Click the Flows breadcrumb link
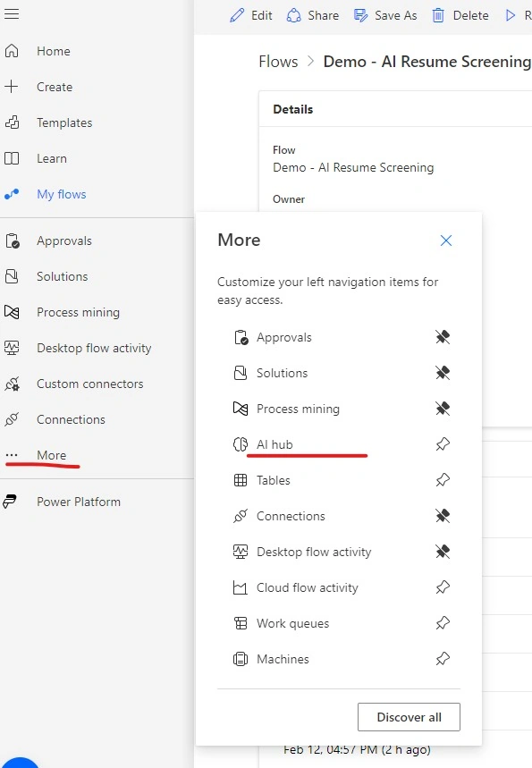Viewport: 532px width, 768px height. click(x=278, y=62)
